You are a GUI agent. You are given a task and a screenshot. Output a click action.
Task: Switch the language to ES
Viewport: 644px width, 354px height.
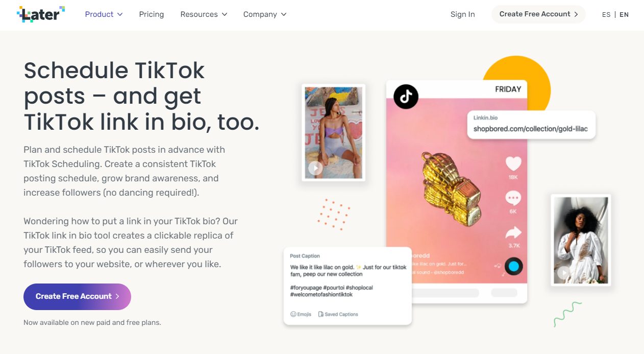pyautogui.click(x=606, y=15)
